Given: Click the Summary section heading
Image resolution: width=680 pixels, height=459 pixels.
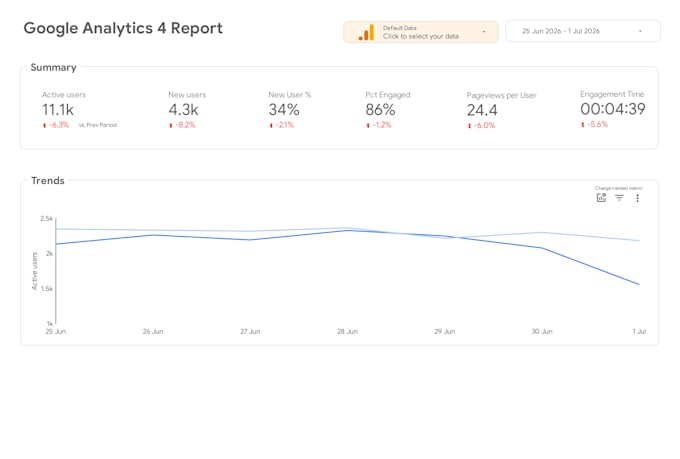Looking at the screenshot, I should [53, 67].
